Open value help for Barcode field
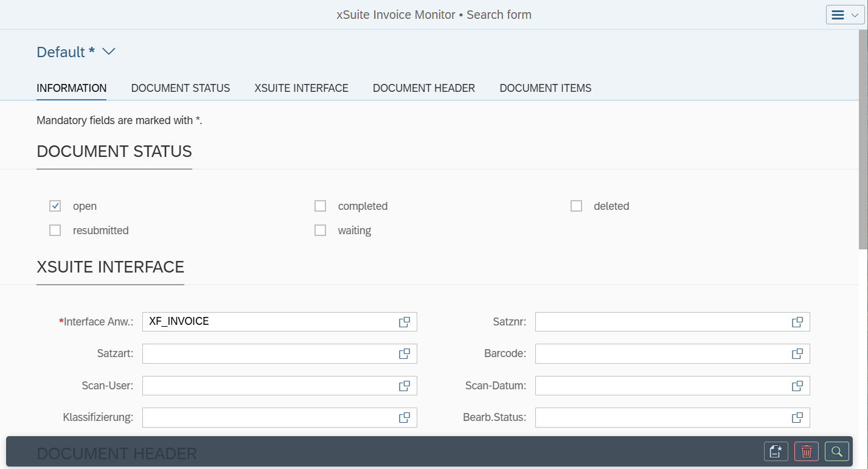The height and width of the screenshot is (469, 868). pos(796,353)
